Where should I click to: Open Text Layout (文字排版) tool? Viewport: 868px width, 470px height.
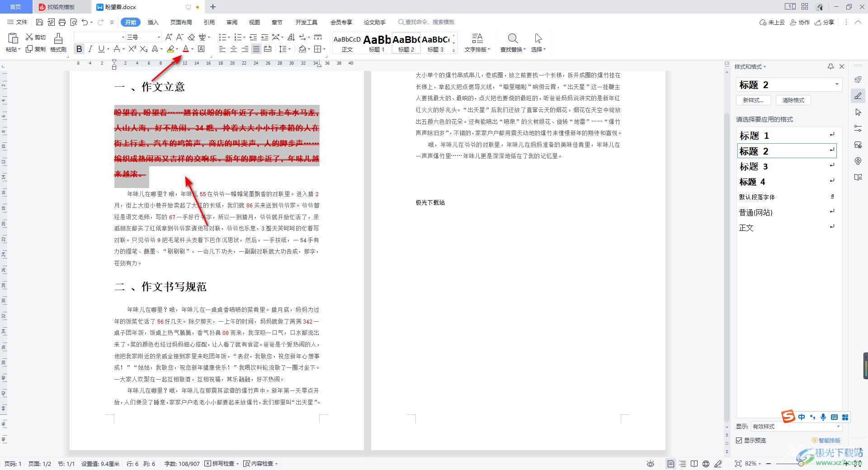click(477, 43)
